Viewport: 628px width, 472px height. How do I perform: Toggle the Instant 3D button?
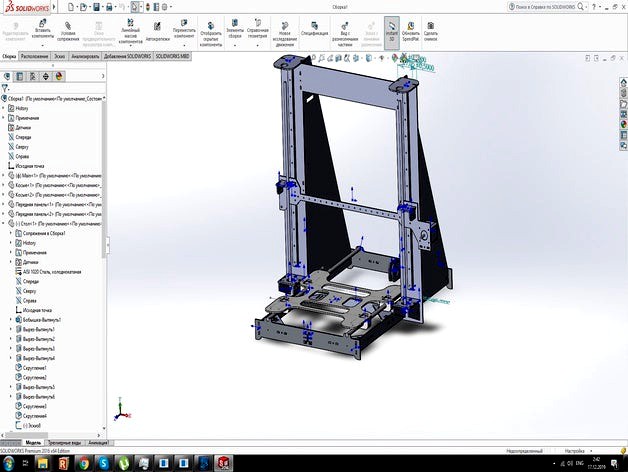tap(392, 32)
